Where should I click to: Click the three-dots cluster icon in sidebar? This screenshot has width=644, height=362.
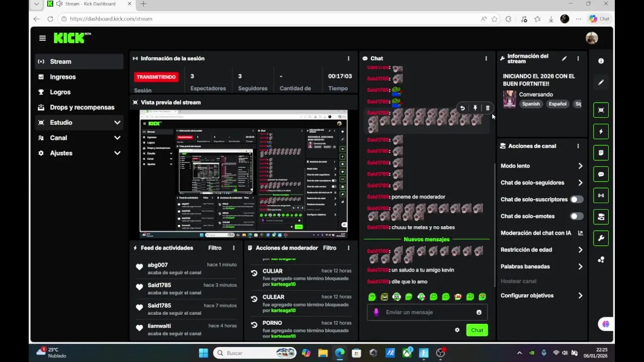click(x=601, y=259)
